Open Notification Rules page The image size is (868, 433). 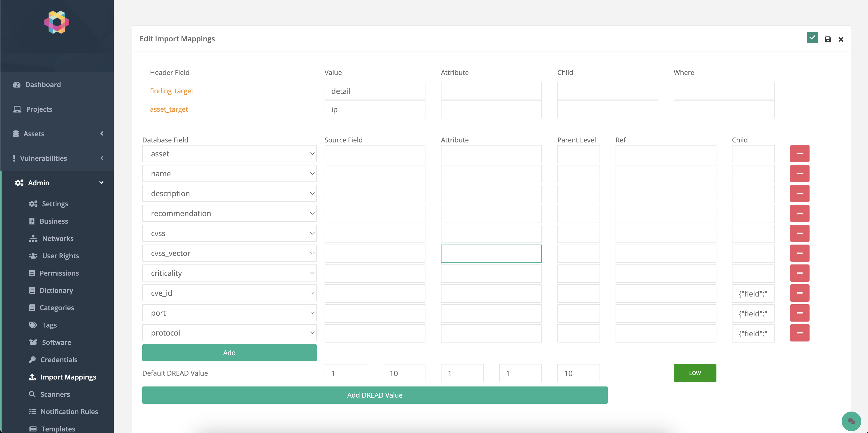tap(69, 412)
